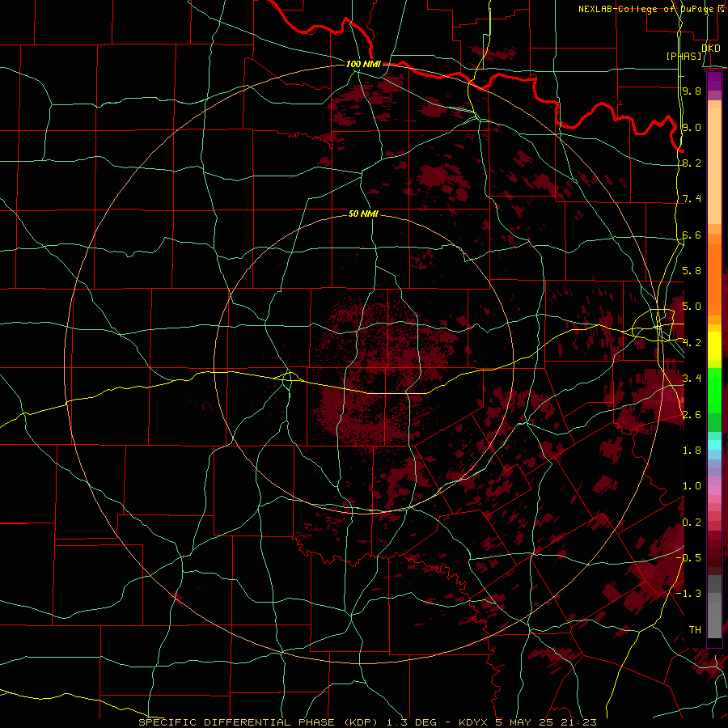Screen dimensions: 728x728
Task: Click the pink segment of the color bar
Action: (x=714, y=490)
